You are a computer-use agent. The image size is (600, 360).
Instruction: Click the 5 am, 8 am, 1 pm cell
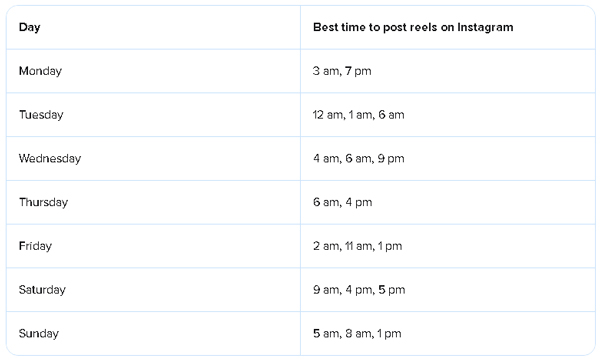pyautogui.click(x=357, y=334)
